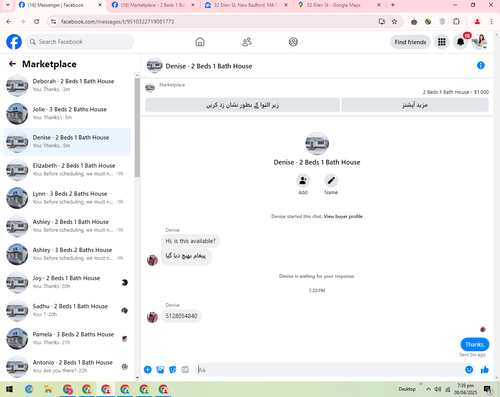This screenshot has width=500, height=397.
Task: Open the Facebook logo home link
Action: point(14,42)
